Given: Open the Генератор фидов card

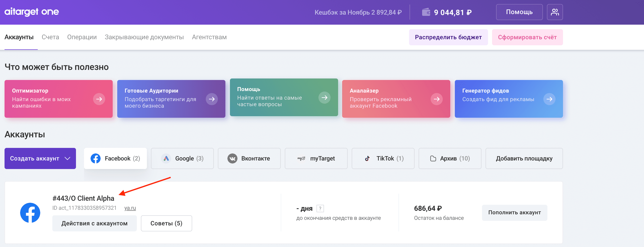Looking at the screenshot, I should 509,99.
